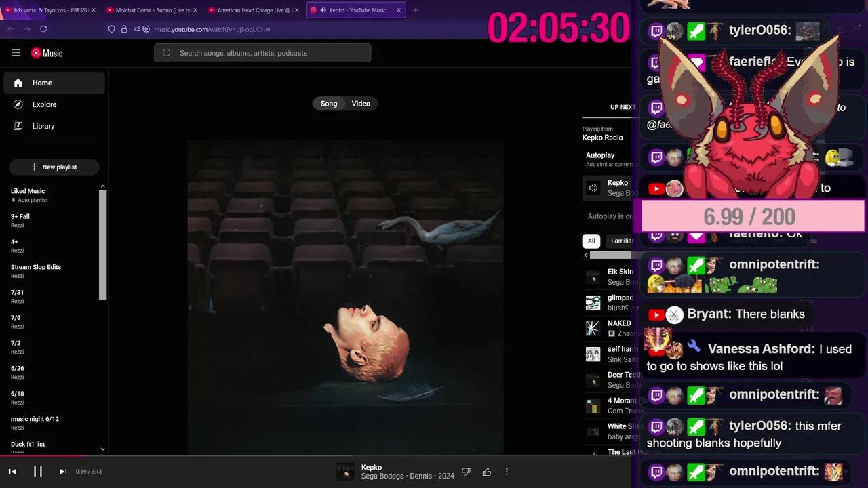Switch to the Song view
868x488 pixels.
coord(329,104)
